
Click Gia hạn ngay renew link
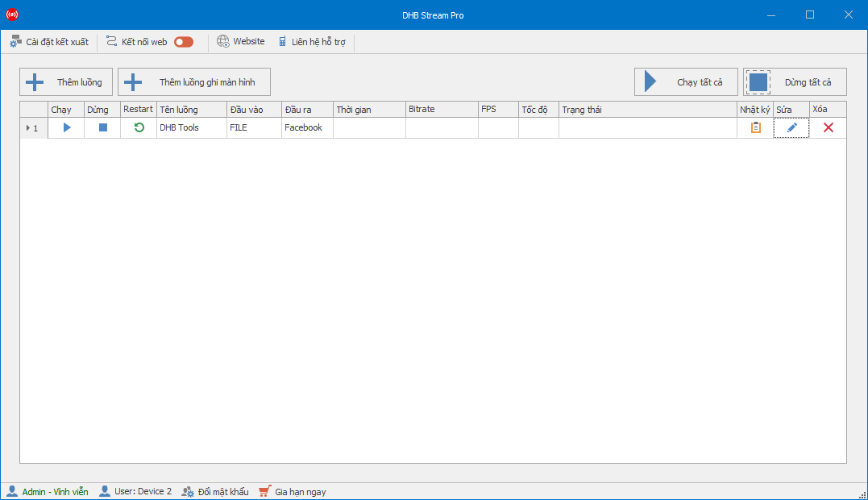pyautogui.click(x=293, y=492)
